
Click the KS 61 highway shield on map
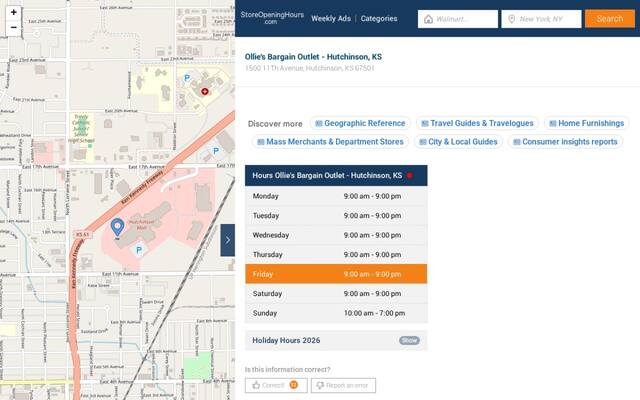pyautogui.click(x=82, y=234)
